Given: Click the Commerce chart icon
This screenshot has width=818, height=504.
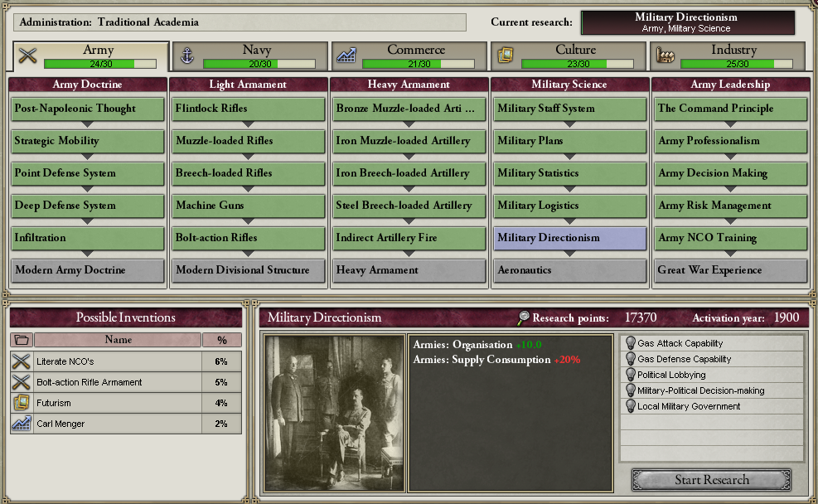Looking at the screenshot, I should tap(346, 56).
